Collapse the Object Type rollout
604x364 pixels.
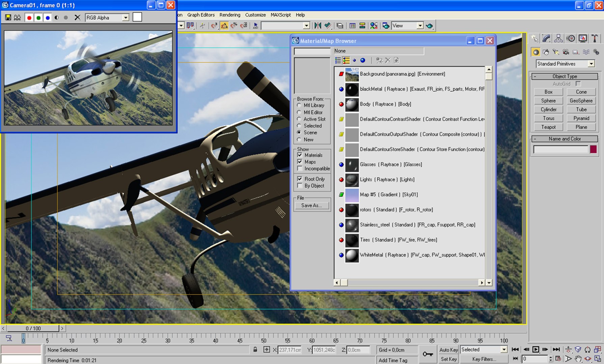[x=565, y=77]
